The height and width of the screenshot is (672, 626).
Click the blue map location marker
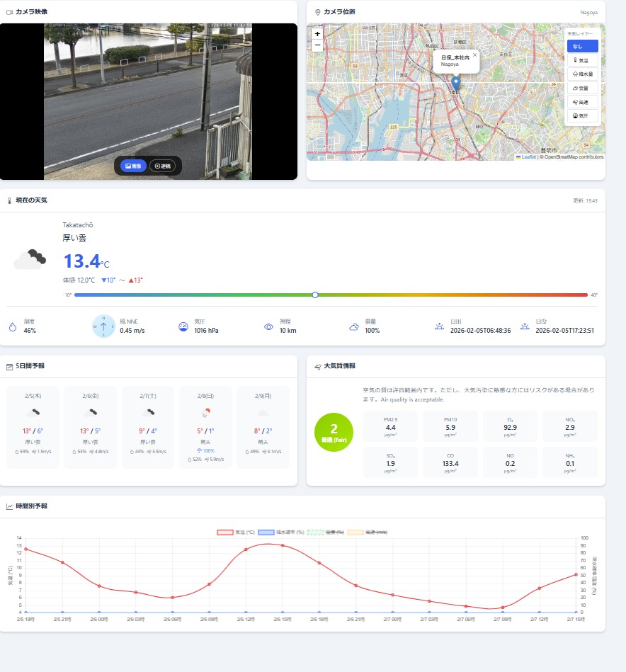pos(455,84)
